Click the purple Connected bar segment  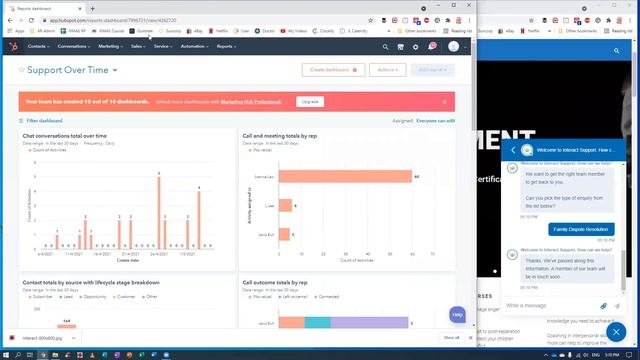pos(369,322)
